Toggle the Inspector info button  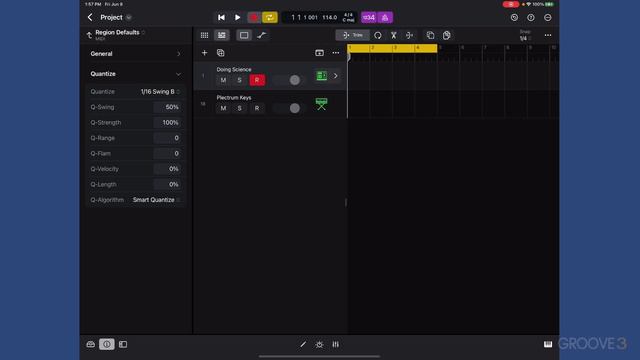pos(107,344)
